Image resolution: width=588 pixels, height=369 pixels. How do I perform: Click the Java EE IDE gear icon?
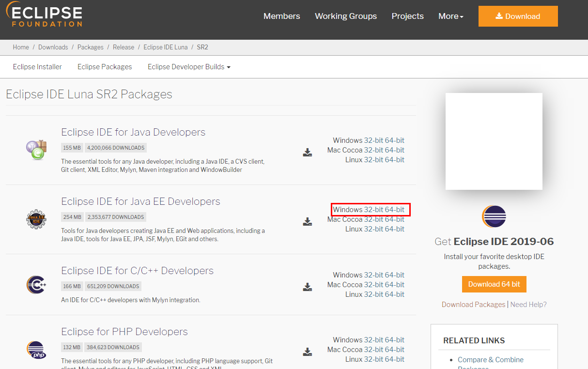click(x=36, y=219)
